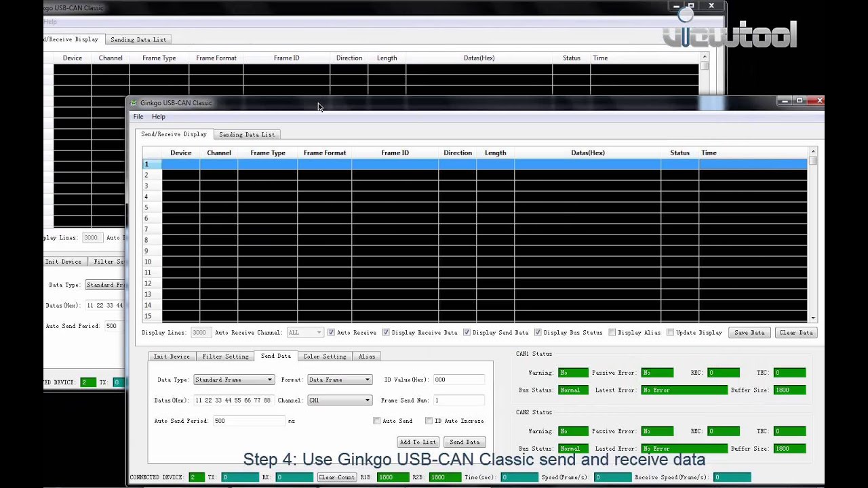Image resolution: width=868 pixels, height=488 pixels.
Task: Enable the Auto Receive checkbox
Action: [331, 333]
